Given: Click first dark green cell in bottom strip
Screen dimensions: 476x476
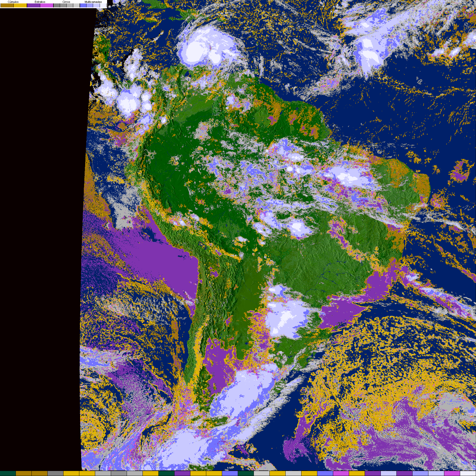Looking at the screenshot, I should 8,473.
